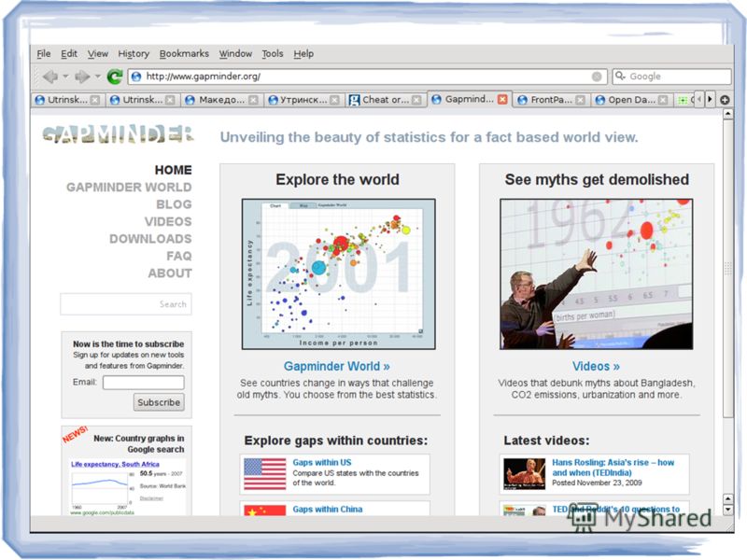Open the VIDEOS navigation link
The image size is (747, 560).
168,221
